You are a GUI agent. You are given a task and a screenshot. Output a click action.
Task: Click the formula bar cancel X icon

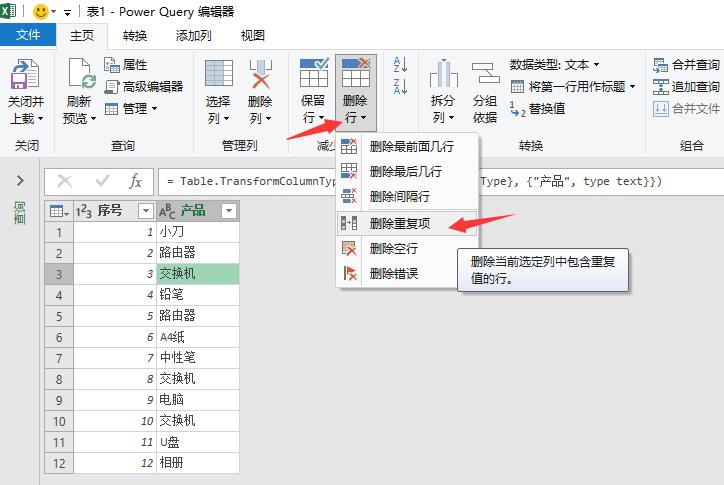(x=65, y=182)
